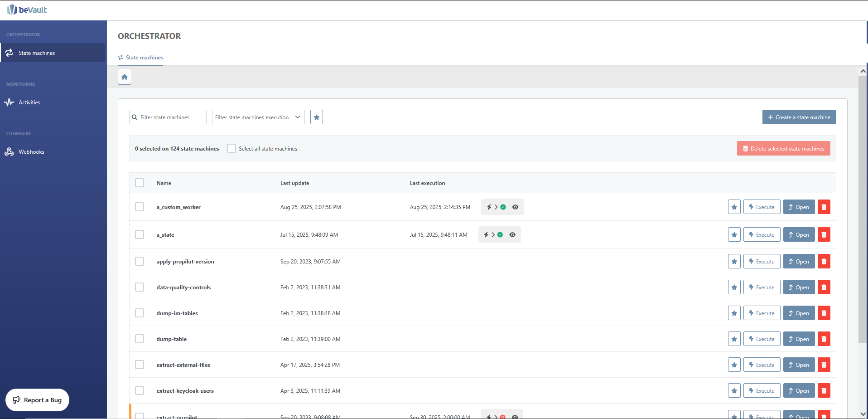The height and width of the screenshot is (419, 868).
Task: Select the table header checkbox
Action: [x=140, y=183]
